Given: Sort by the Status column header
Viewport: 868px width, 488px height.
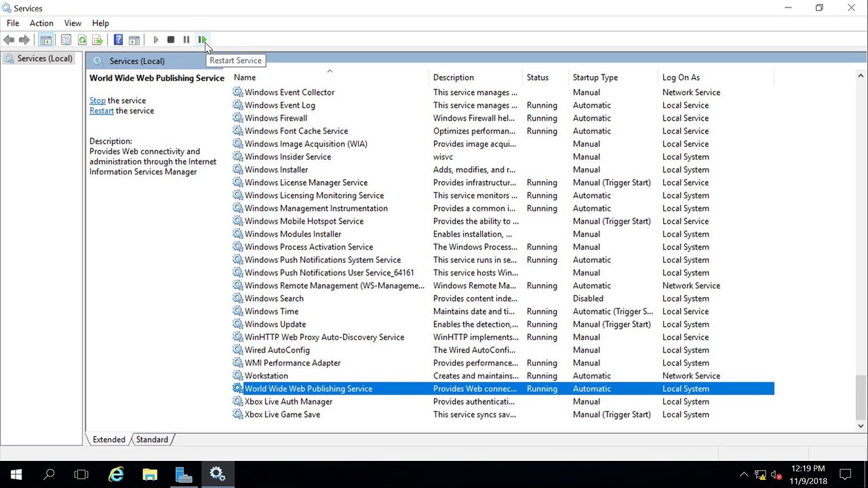Looking at the screenshot, I should tap(546, 77).
